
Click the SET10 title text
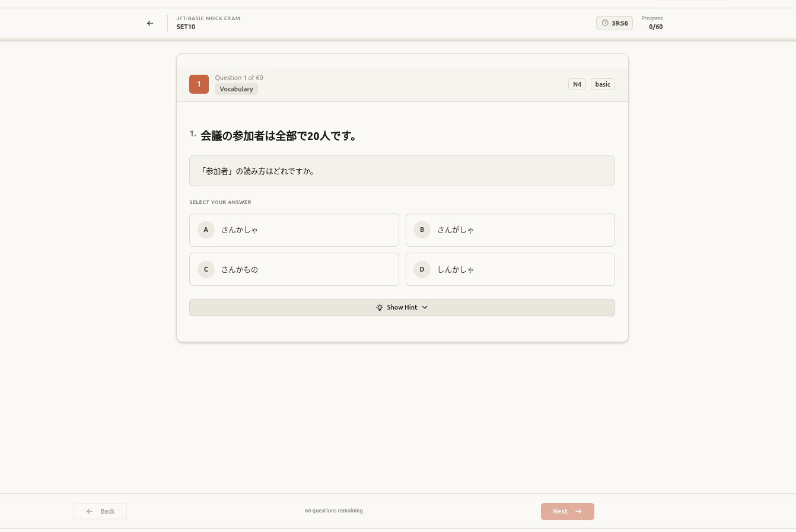[x=186, y=27]
